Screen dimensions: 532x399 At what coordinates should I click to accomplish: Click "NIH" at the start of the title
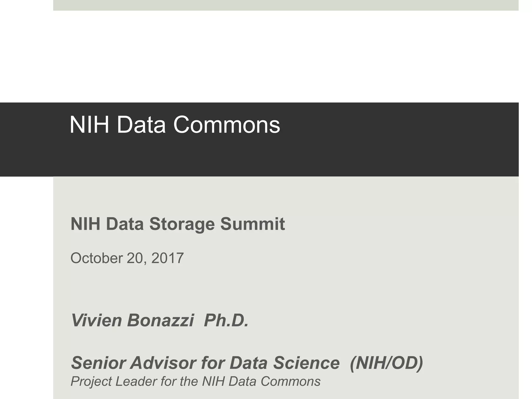(89, 125)
